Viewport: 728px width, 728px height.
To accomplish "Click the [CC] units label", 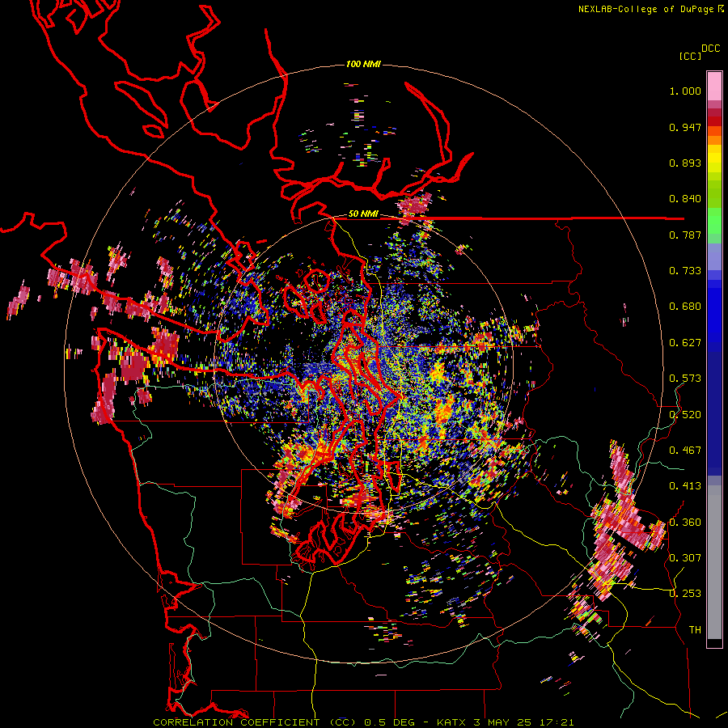I will click(690, 56).
